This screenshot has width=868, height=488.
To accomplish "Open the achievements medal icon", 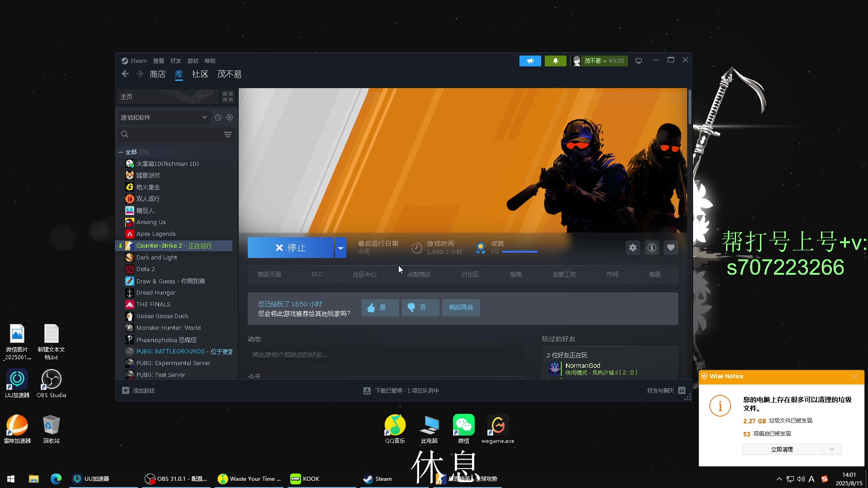I will [x=481, y=248].
